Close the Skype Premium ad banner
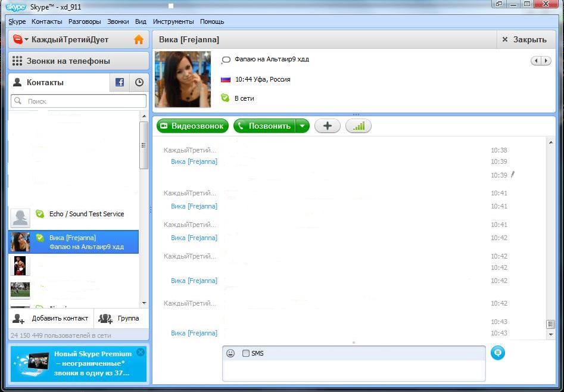This screenshot has width=564, height=392. [141, 352]
